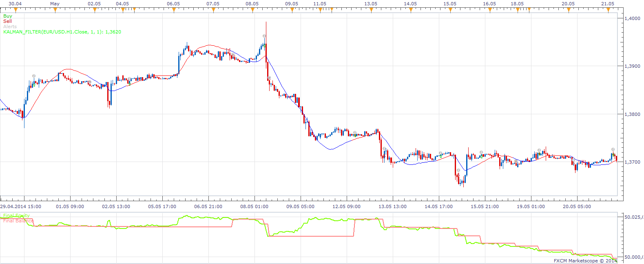The image size is (644, 264).
Task: Click the 08.05 01:00 time label
Action: [255, 206]
